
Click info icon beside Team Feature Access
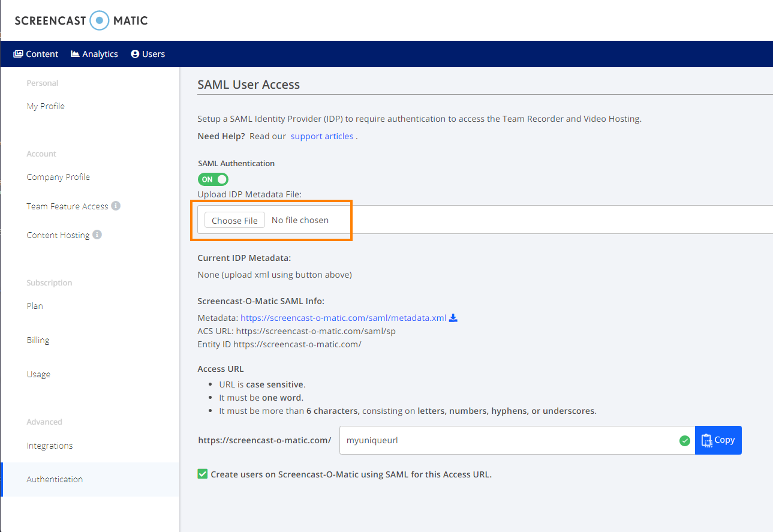coord(116,206)
